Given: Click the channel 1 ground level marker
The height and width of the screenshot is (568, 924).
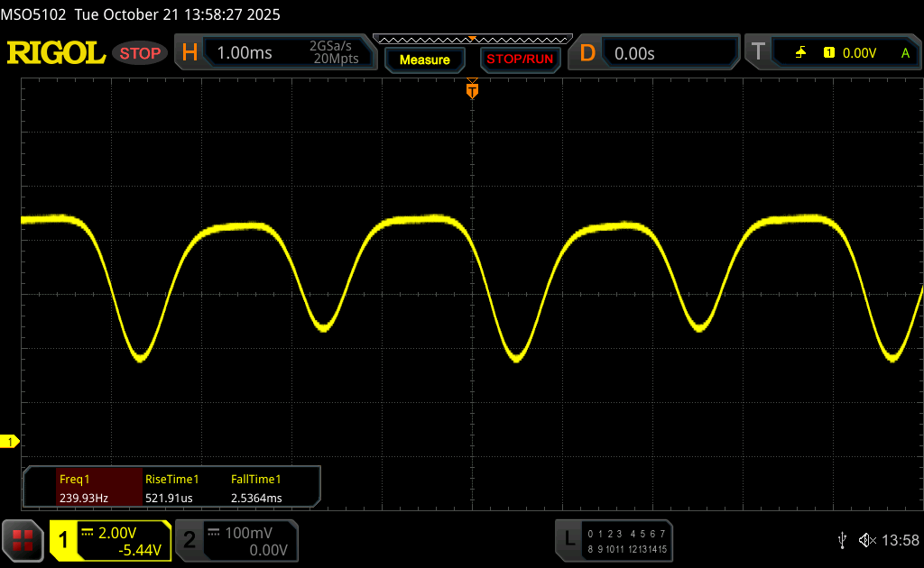Looking at the screenshot, I should (x=11, y=441).
